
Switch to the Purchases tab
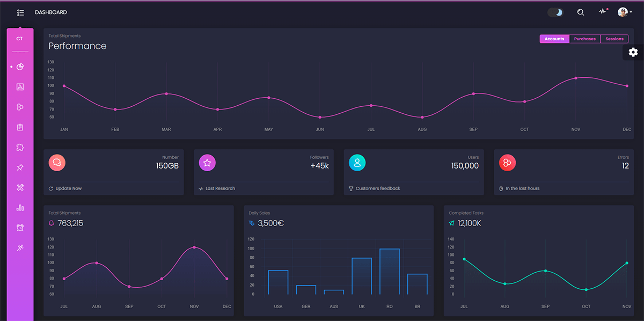click(x=584, y=39)
